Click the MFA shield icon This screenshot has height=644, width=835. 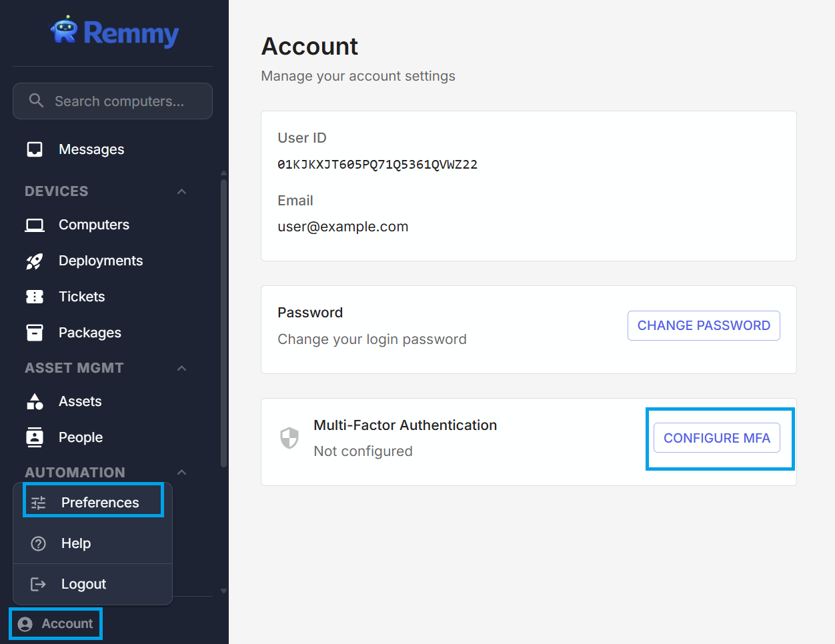289,438
